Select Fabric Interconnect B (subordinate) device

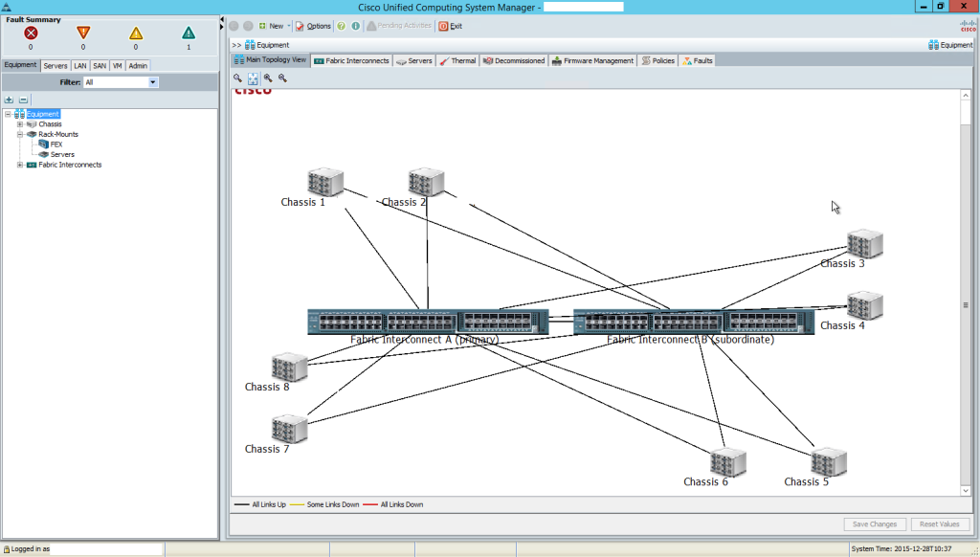point(694,322)
